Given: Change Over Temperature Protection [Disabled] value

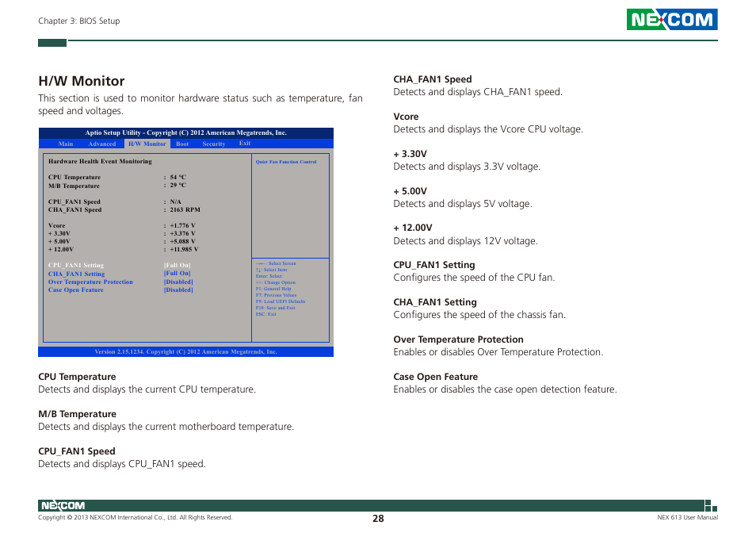Looking at the screenshot, I should 178,282.
